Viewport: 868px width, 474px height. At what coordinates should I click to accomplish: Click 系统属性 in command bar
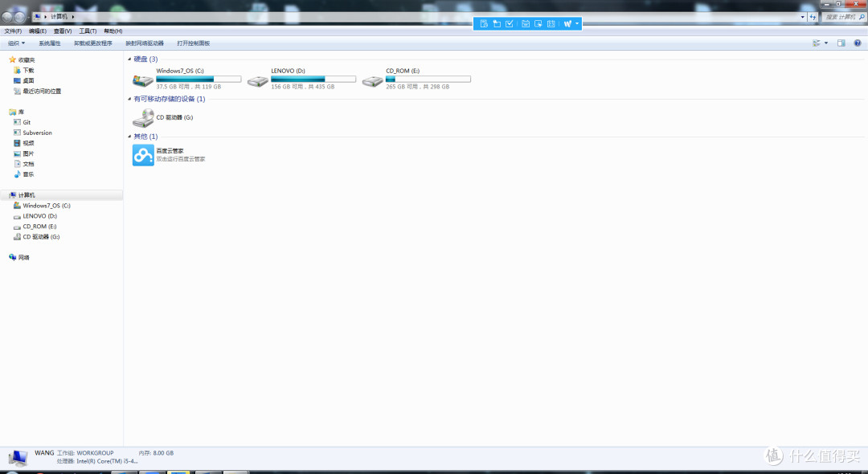(x=50, y=43)
